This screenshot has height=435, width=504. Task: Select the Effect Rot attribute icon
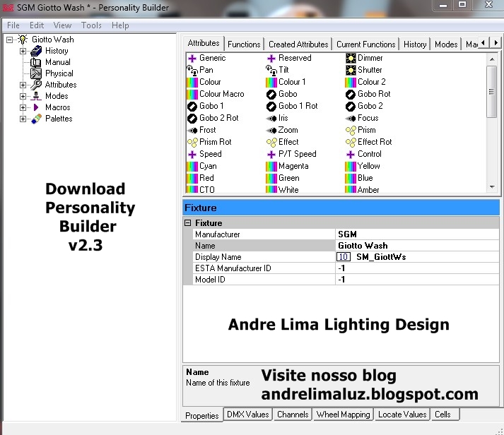pyautogui.click(x=351, y=142)
